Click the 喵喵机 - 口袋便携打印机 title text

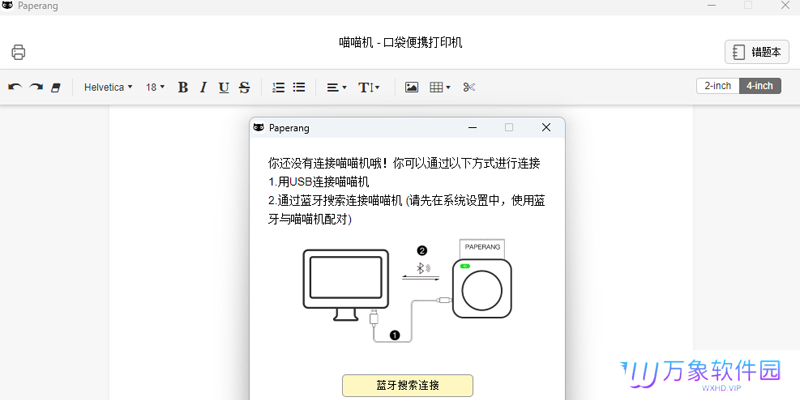[401, 42]
